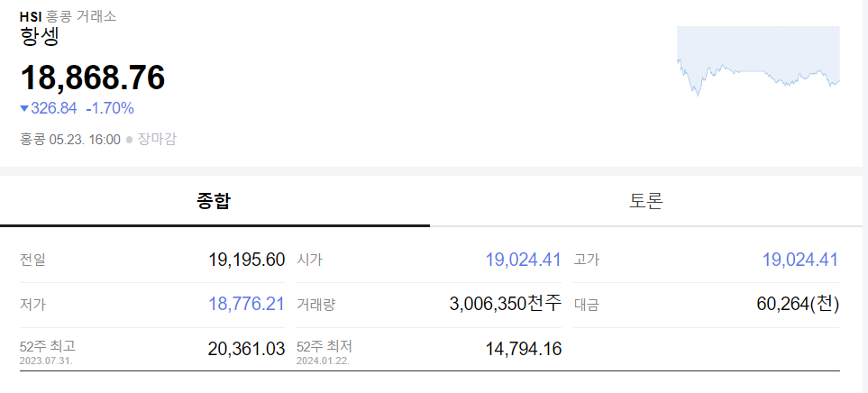Click the 전일 value 19,195.60
The height and width of the screenshot is (393, 868).
pyautogui.click(x=247, y=259)
